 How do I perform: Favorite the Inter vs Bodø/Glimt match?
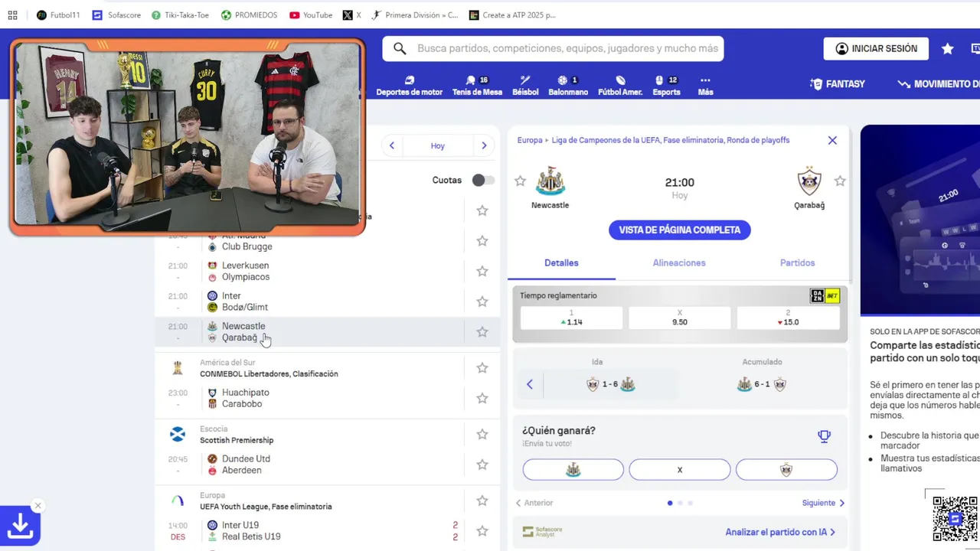pyautogui.click(x=482, y=302)
